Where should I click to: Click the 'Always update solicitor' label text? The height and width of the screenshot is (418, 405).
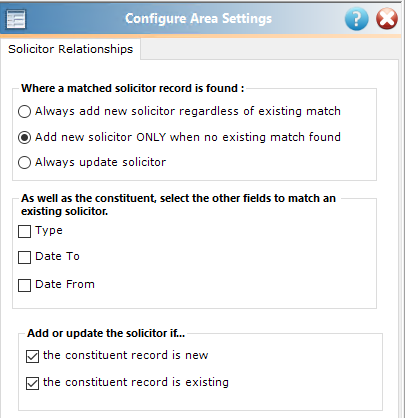point(100,162)
